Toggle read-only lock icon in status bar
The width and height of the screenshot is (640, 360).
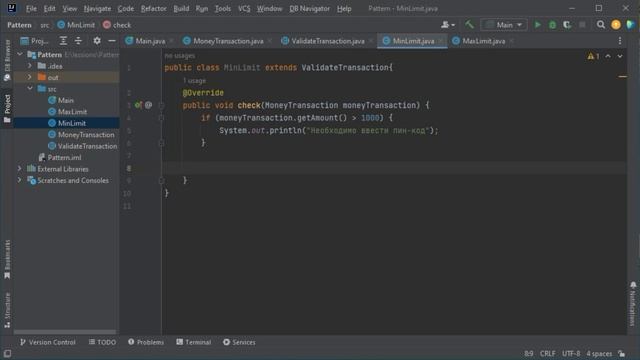pyautogui.click(x=622, y=353)
